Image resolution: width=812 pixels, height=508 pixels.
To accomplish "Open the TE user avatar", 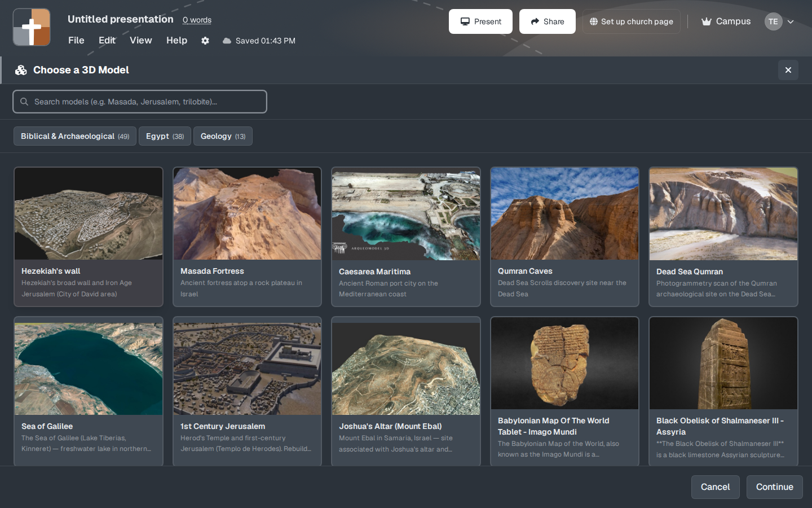I will (x=773, y=21).
